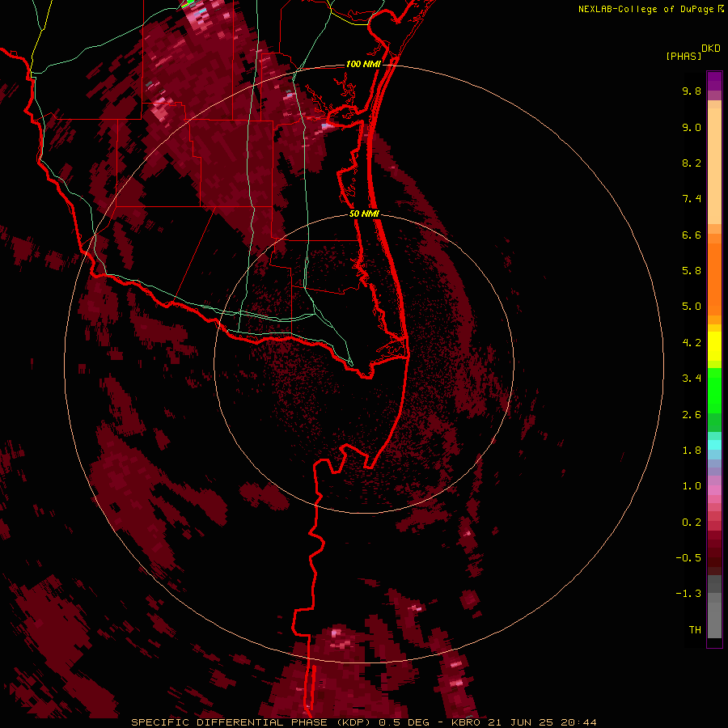Click the 9.0 value on the color scale
This screenshot has width=728, height=728.
692,127
